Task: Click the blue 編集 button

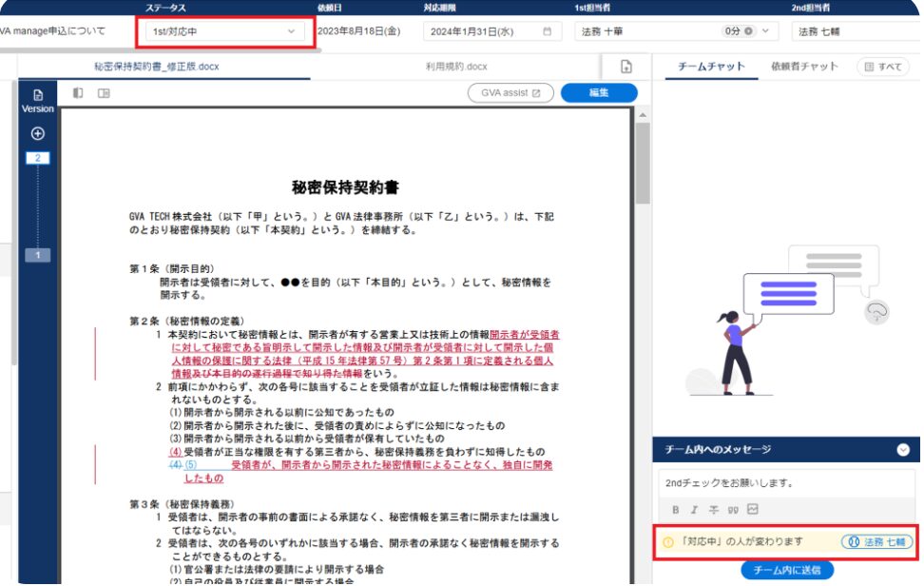Action: coord(599,93)
